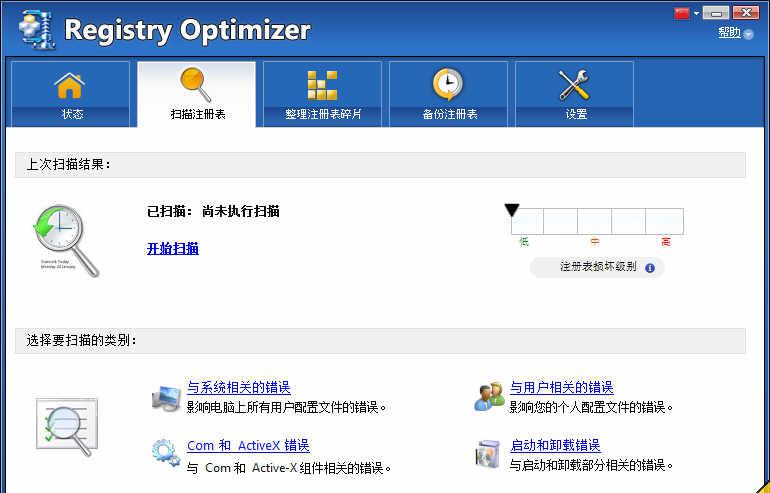Click description 与 Com 和 Active-X 组件相关的错误
Screen dimensions: 770x493
289,468
